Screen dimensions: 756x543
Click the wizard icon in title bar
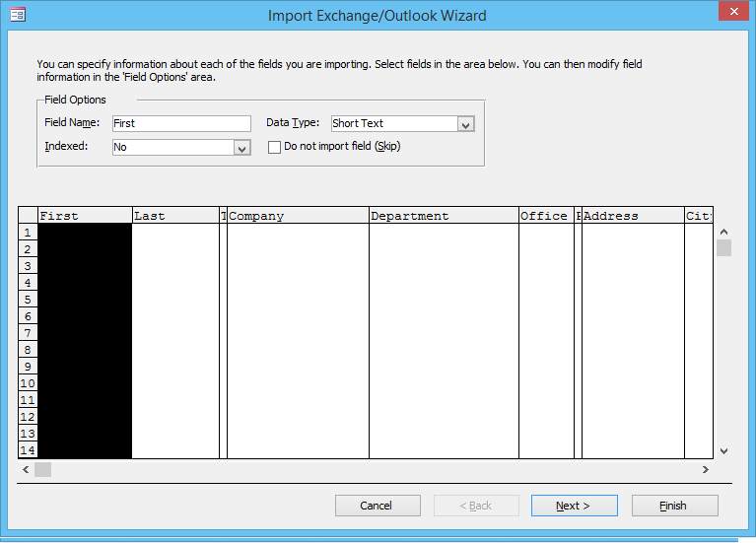[x=18, y=15]
